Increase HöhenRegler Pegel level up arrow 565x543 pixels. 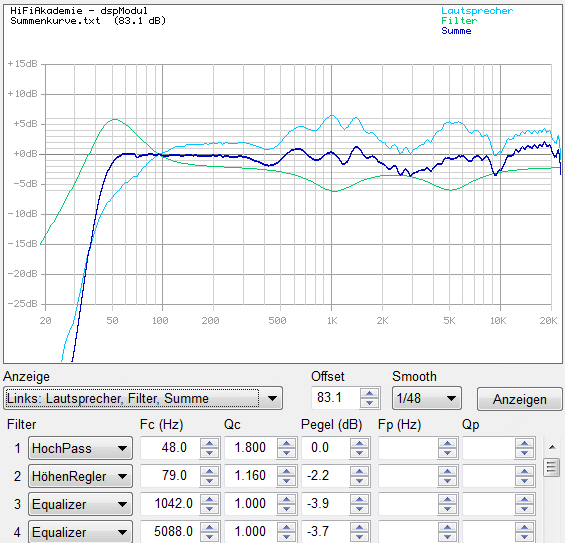[x=359, y=471]
